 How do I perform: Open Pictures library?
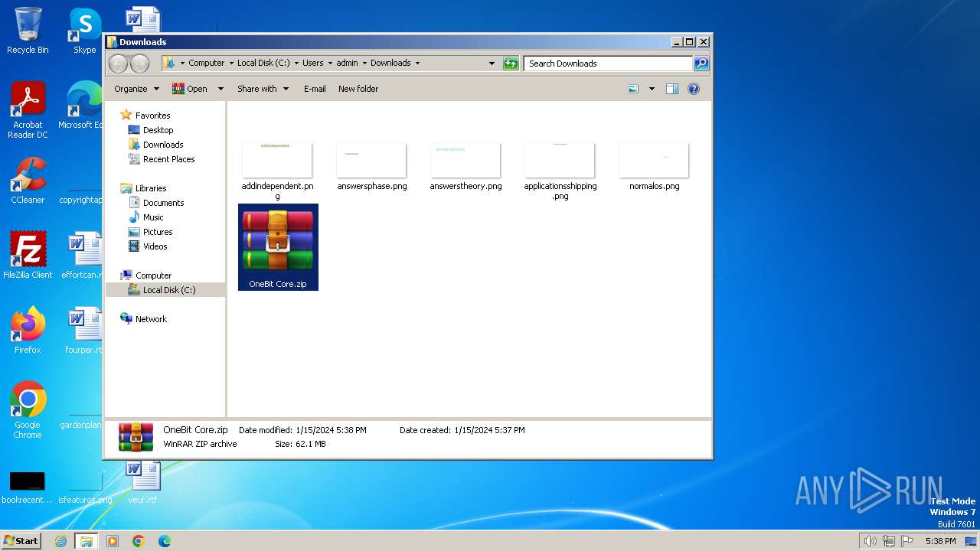coord(158,232)
